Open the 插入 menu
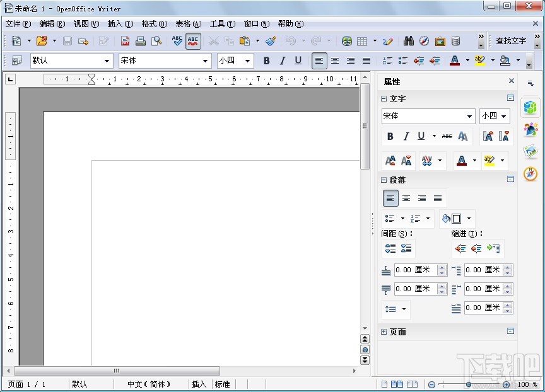Viewport: 545px width, 392px height. (120, 24)
